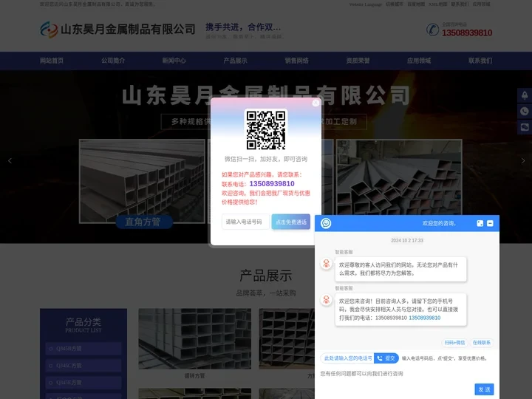Click the 镀锌方管 product caption
532x399 pixels.
coord(195,376)
